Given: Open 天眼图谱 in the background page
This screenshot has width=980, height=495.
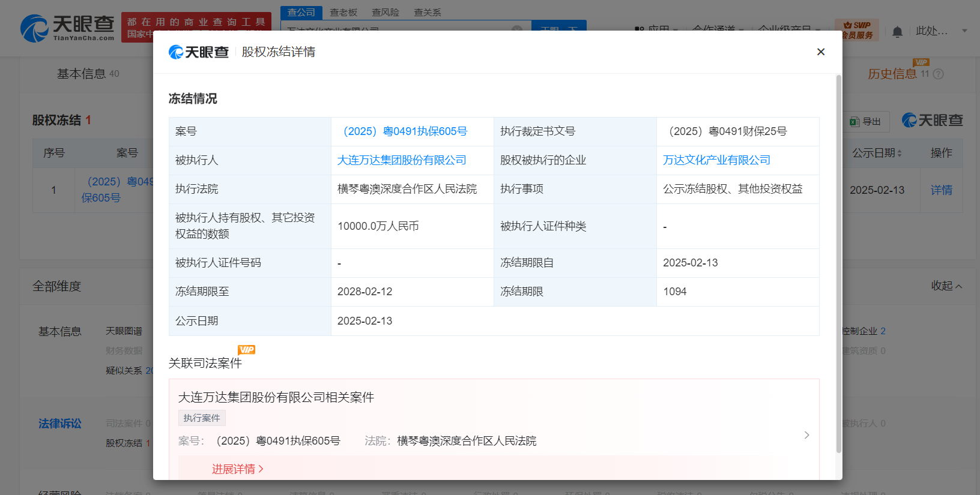Looking at the screenshot, I should [x=124, y=331].
